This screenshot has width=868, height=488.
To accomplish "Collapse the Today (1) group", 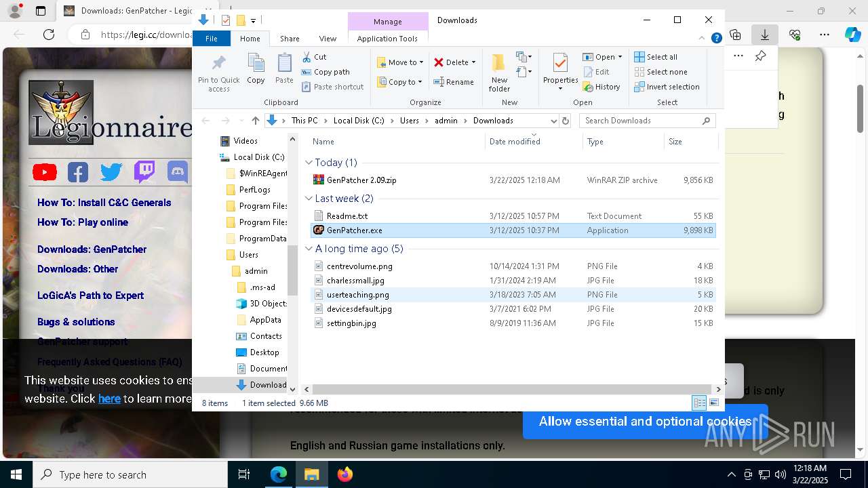I will (x=309, y=163).
